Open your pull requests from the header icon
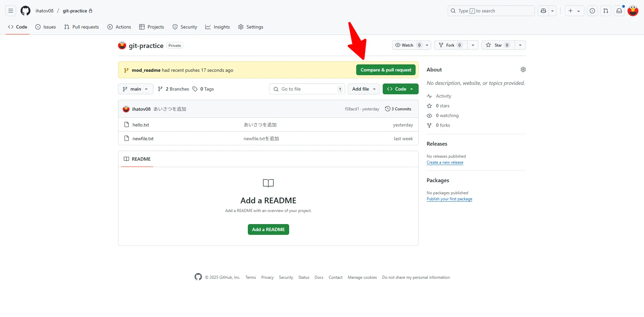The height and width of the screenshot is (317, 644). (606, 11)
